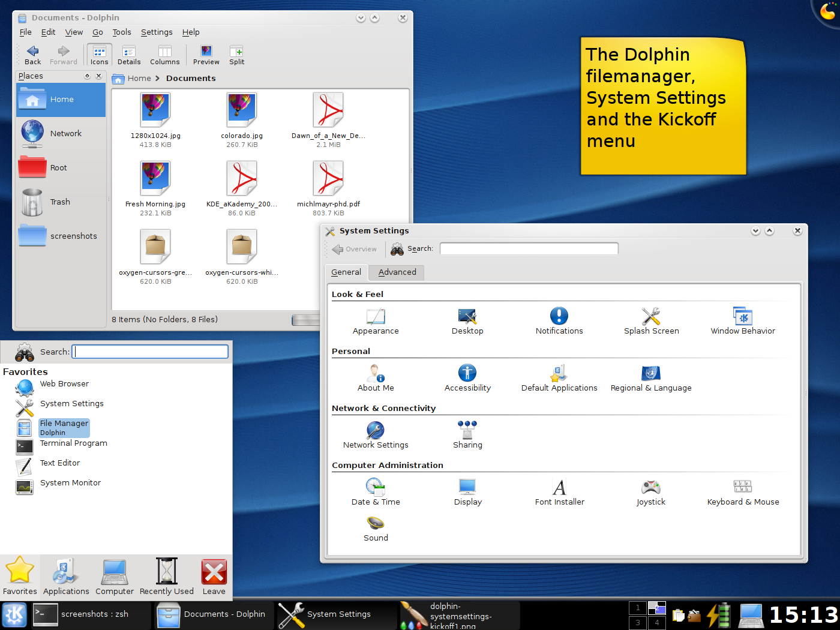Viewport: 840px width, 630px height.
Task: Click the Leave button in Kickoff
Action: (214, 577)
